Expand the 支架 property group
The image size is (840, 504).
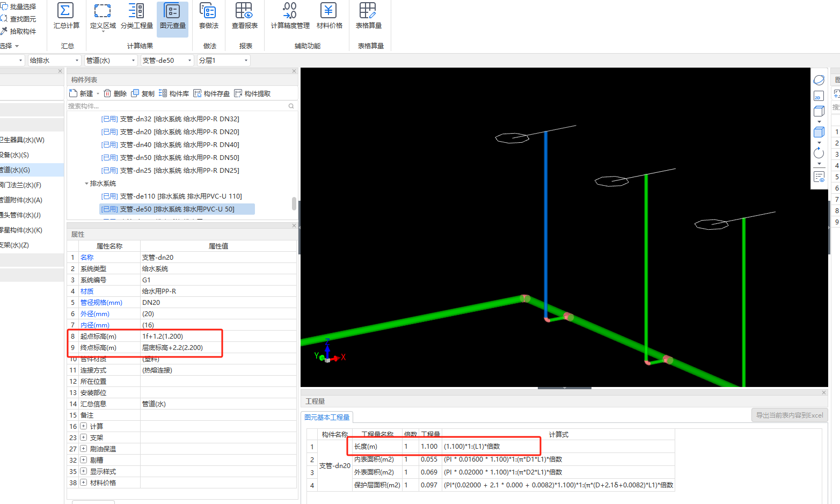tap(84, 437)
